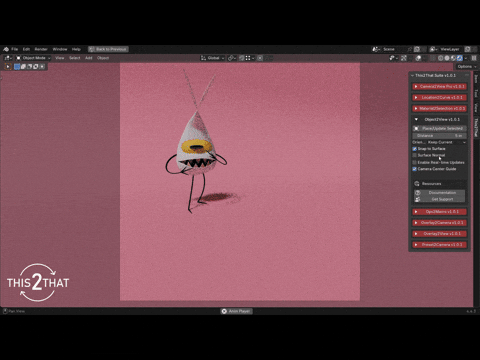Switch to wireframe shading icon
480x360 pixels.
441,58
